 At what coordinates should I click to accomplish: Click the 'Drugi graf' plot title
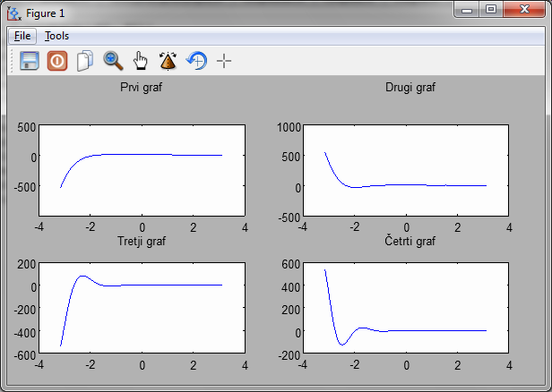[405, 88]
